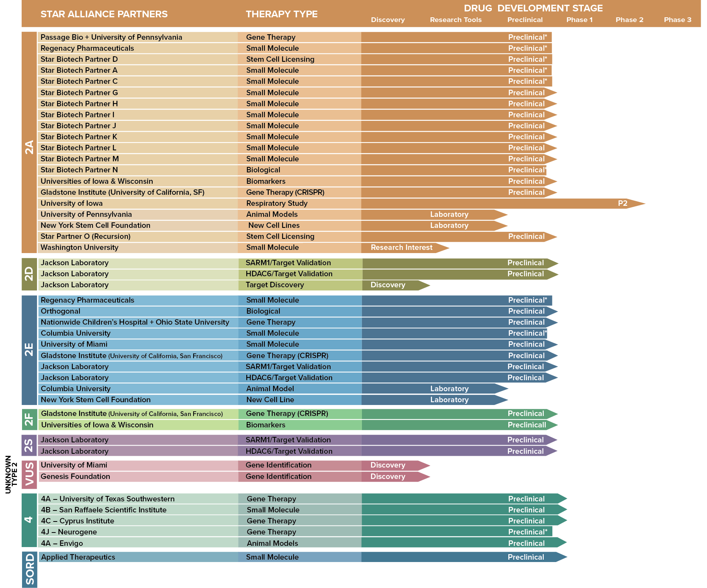This screenshot has height=588, width=707.
Task: Click University of Miami in 2E group
Action: (x=74, y=344)
